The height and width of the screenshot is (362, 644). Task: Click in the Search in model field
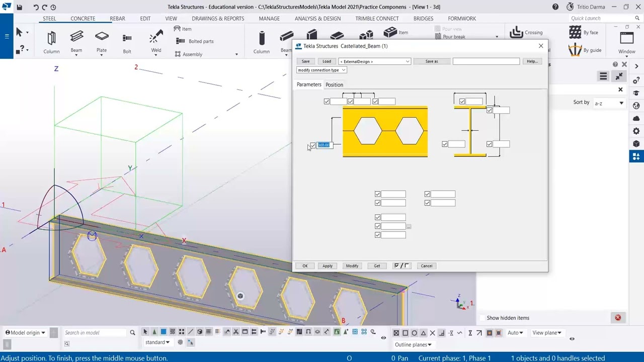point(96,333)
